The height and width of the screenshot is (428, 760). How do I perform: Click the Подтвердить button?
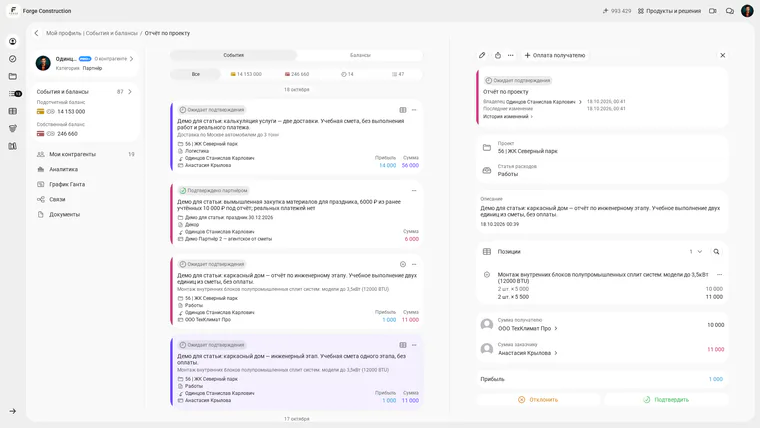coord(666,400)
